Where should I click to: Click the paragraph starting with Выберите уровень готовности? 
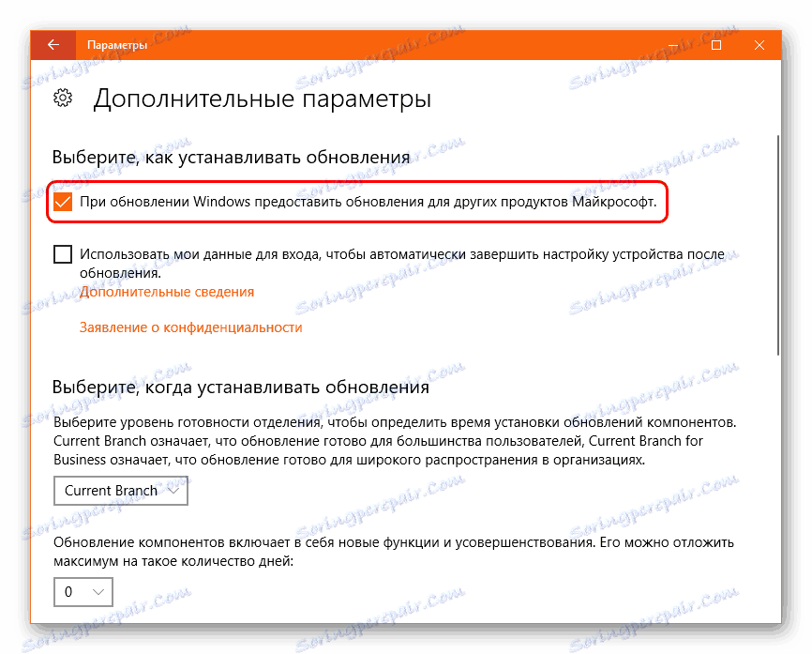(x=395, y=441)
